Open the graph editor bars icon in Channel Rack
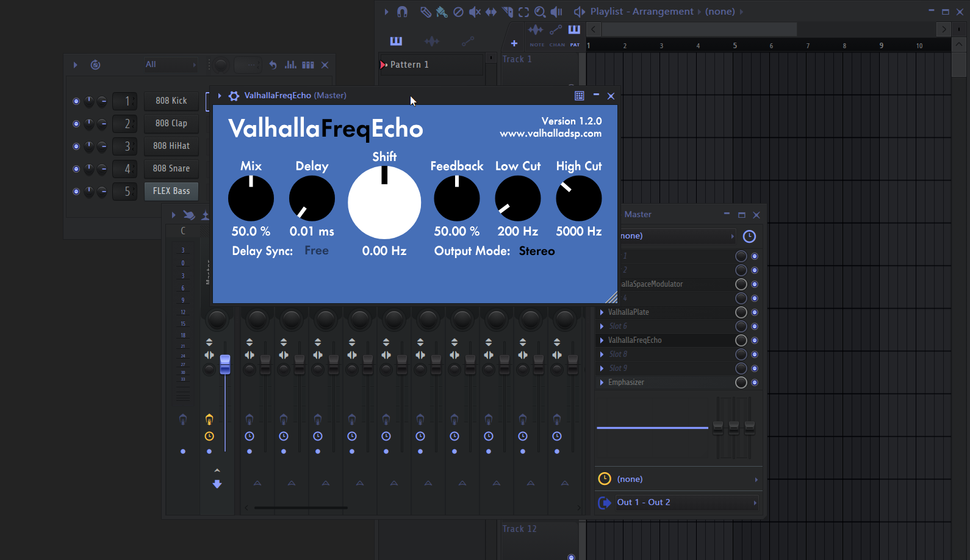 pos(290,65)
